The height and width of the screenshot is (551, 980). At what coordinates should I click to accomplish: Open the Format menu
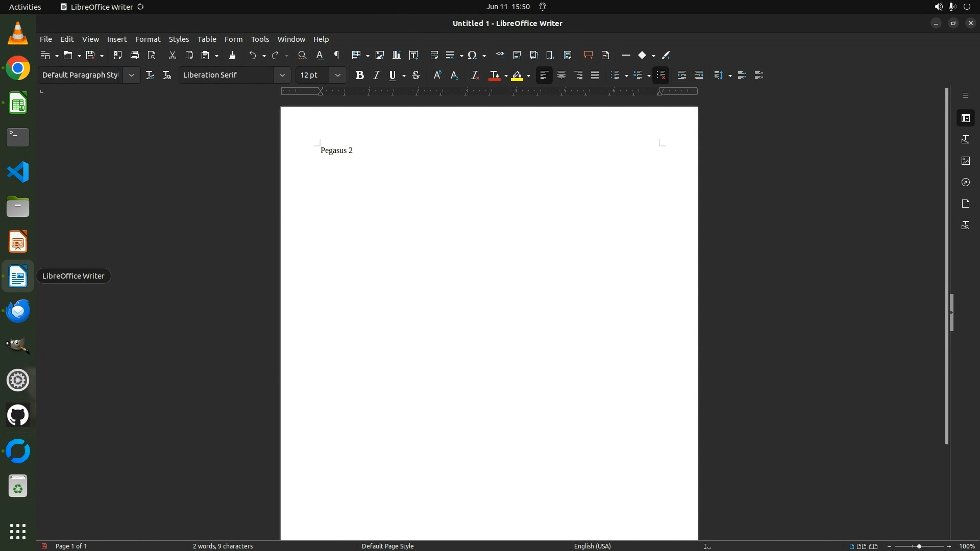click(148, 39)
